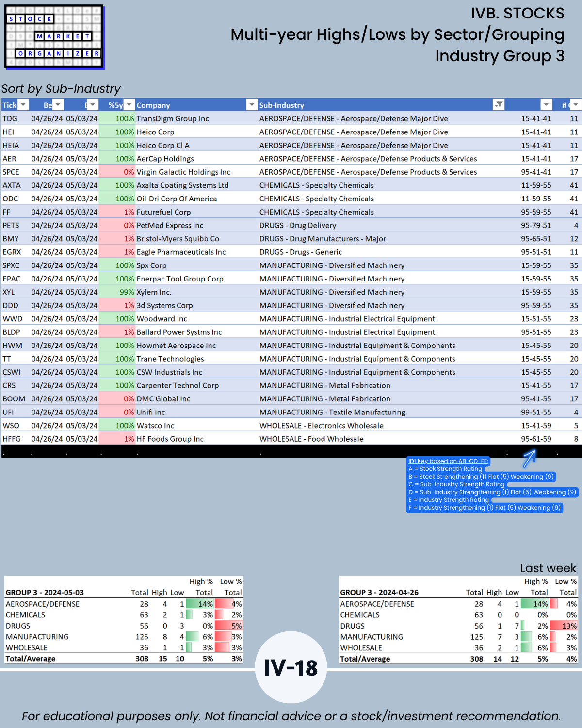Click the ID1 Key based on AB-CD-EF link

448,461
